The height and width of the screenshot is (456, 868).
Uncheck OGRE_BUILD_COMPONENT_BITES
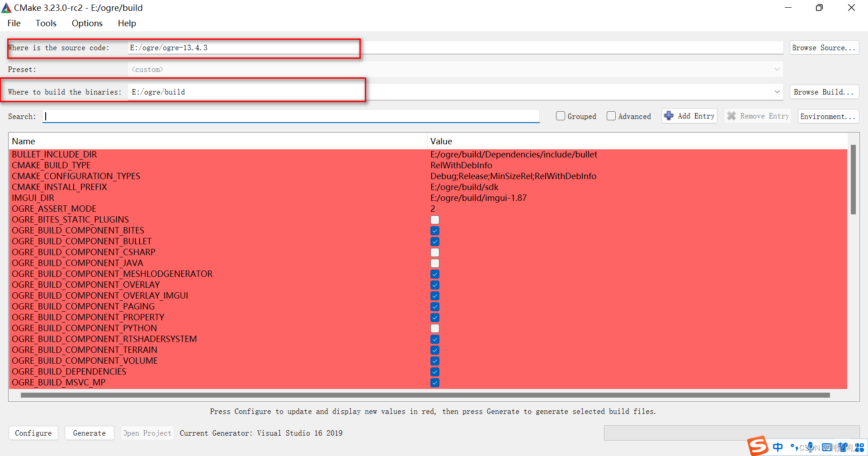click(x=435, y=231)
